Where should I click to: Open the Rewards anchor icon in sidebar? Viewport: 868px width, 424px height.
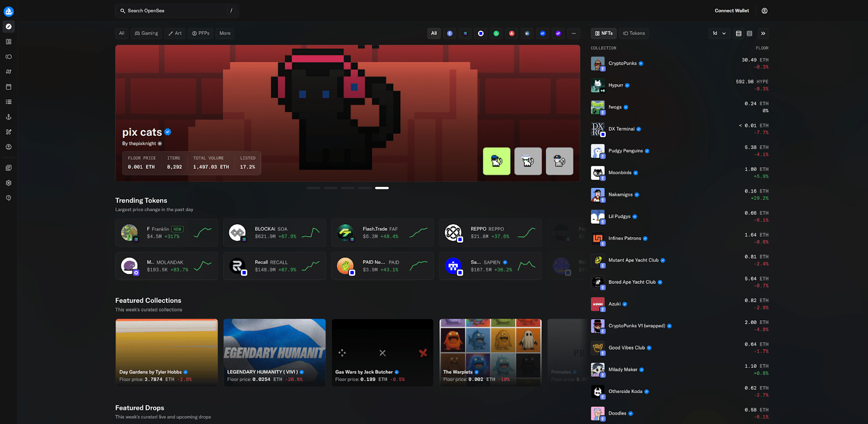9,117
